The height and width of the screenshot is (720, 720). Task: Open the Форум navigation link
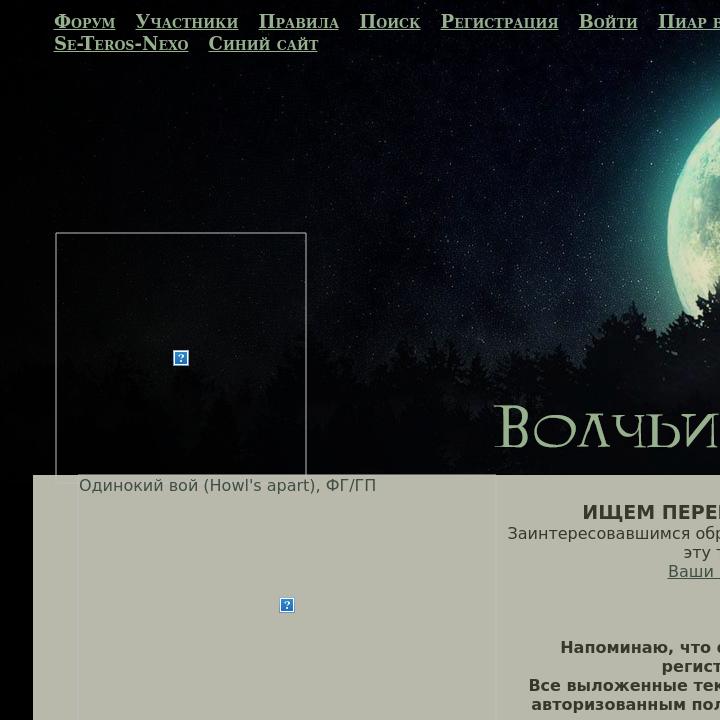pyautogui.click(x=84, y=22)
